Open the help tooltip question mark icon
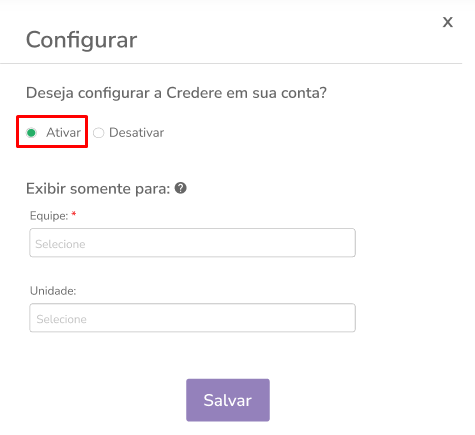The image size is (475, 435). point(181,188)
